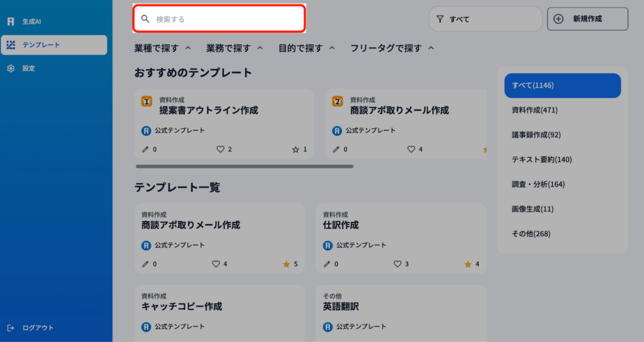This screenshot has height=342, width=644.
Task: Click the plus circle icon for 新規作成
Action: [x=558, y=19]
